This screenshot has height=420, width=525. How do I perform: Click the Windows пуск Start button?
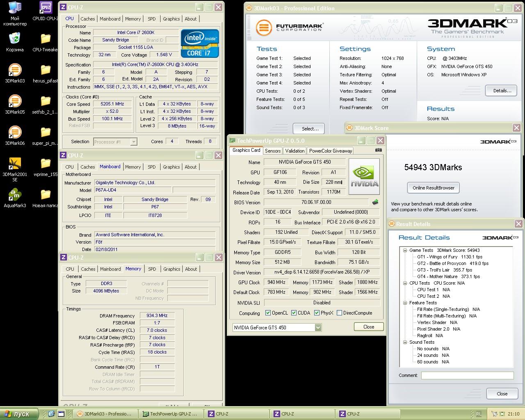19,414
